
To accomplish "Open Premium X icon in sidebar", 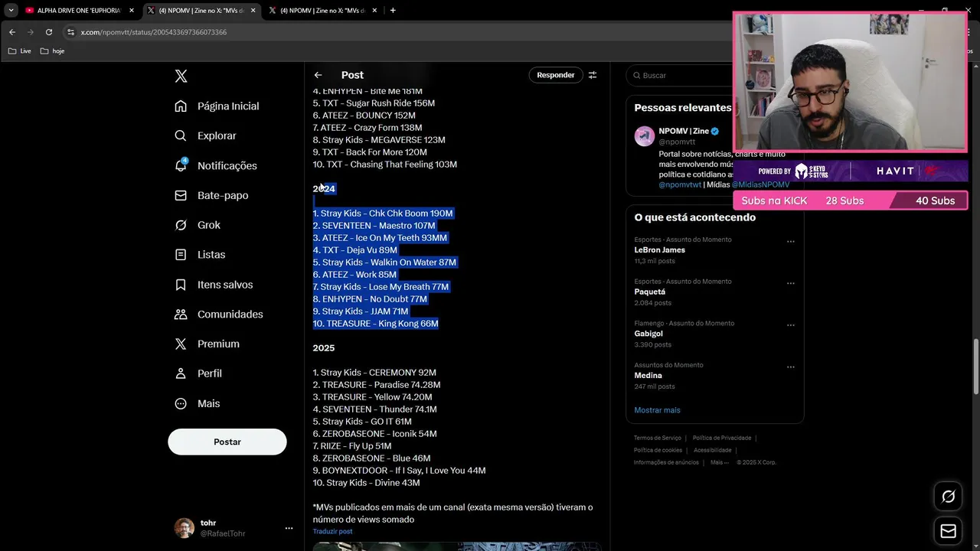I will [181, 344].
